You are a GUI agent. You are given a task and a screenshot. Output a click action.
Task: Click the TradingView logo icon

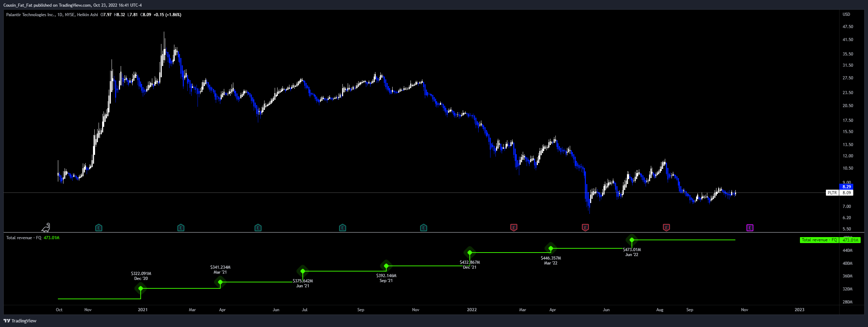click(7, 321)
